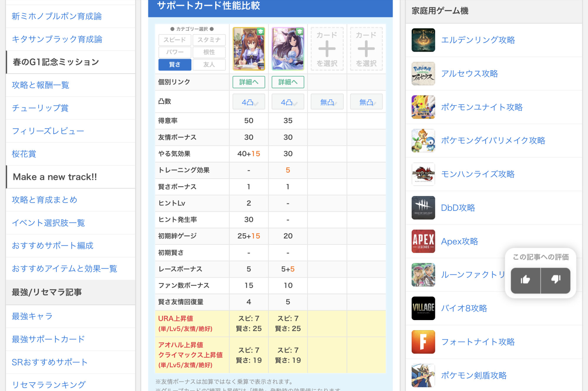The image size is (588, 391).
Task: Open first card's 4凸 dropdown
Action: pos(249,102)
